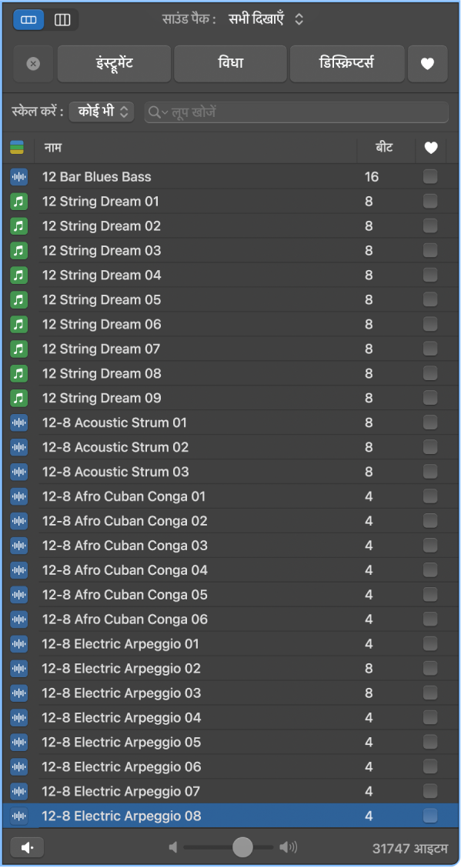The height and width of the screenshot is (868, 461).
Task: Open the साउंड पैक सभी दिखाएँ dropdown
Action: pyautogui.click(x=266, y=19)
